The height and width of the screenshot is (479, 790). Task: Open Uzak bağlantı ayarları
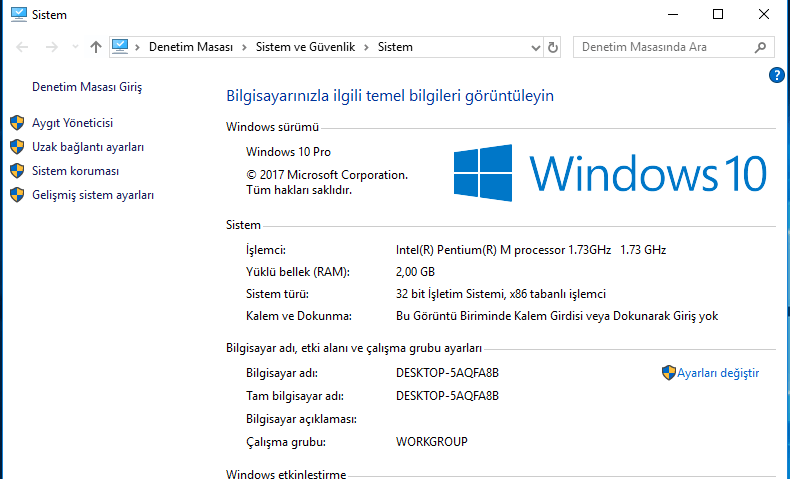pyautogui.click(x=88, y=147)
